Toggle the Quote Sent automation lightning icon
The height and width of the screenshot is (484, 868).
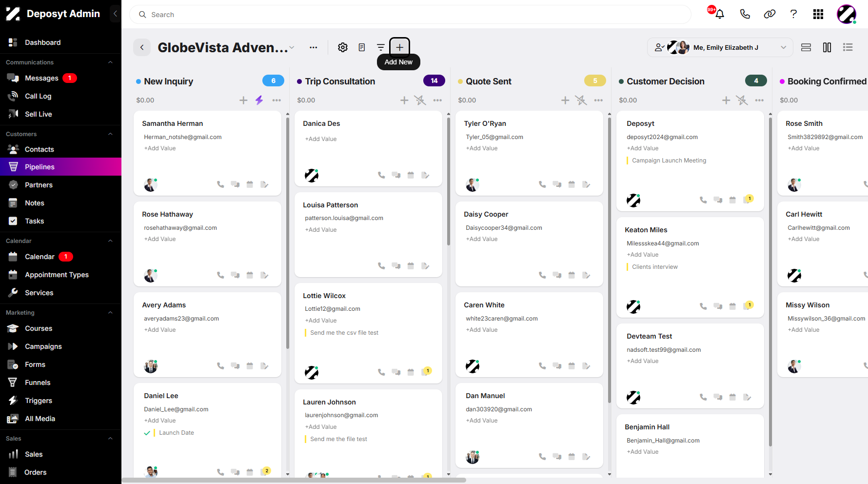point(581,100)
